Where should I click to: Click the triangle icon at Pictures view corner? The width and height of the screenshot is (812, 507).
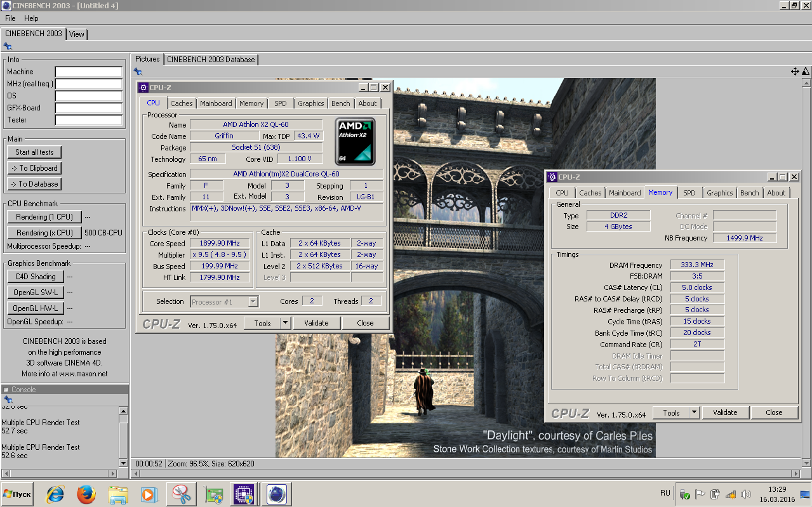pyautogui.click(x=806, y=72)
